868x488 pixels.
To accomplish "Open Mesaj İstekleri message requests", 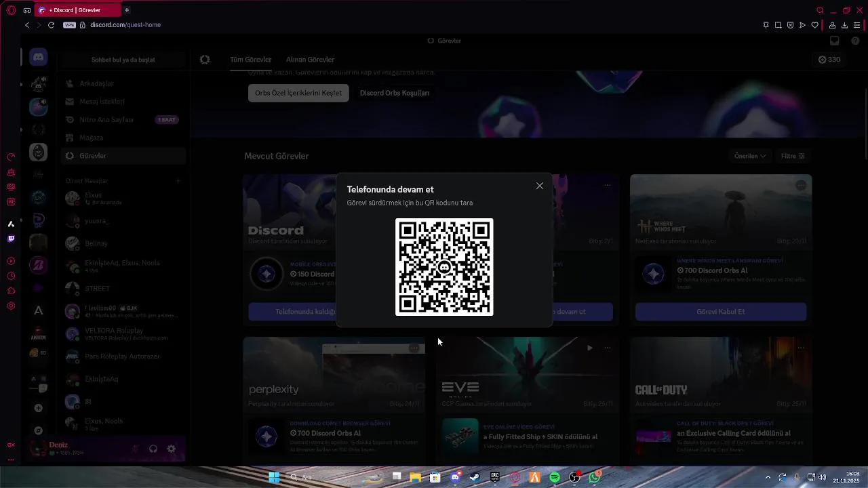I will point(123,102).
